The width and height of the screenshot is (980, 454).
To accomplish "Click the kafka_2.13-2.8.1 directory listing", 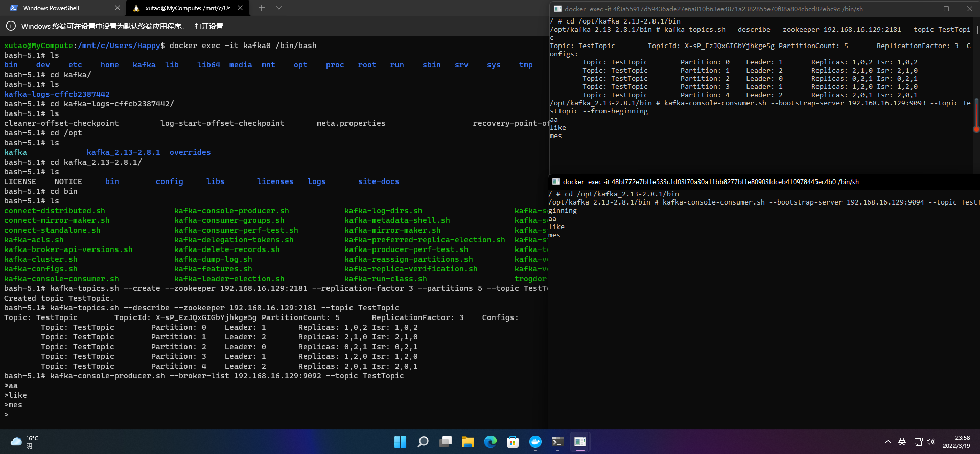I will pyautogui.click(x=123, y=152).
